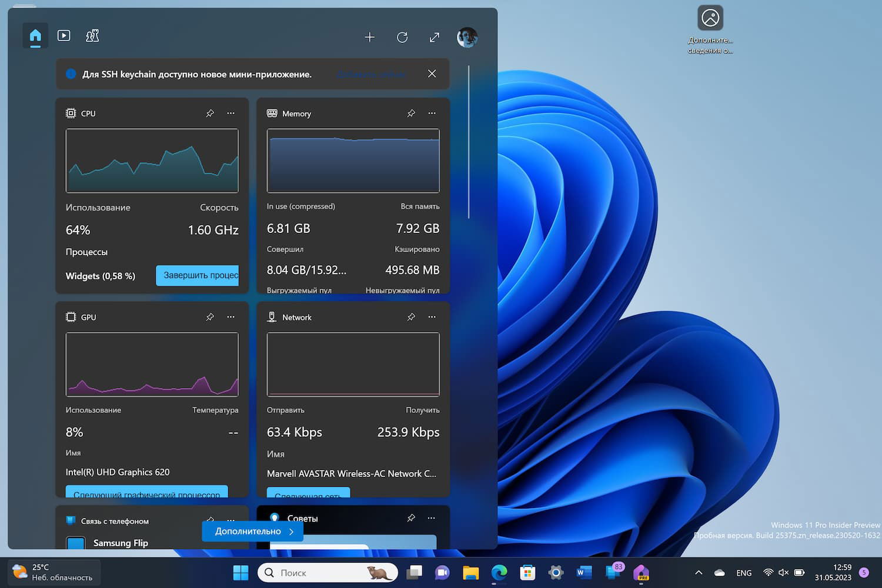Pin the Memory widget

pos(411,113)
